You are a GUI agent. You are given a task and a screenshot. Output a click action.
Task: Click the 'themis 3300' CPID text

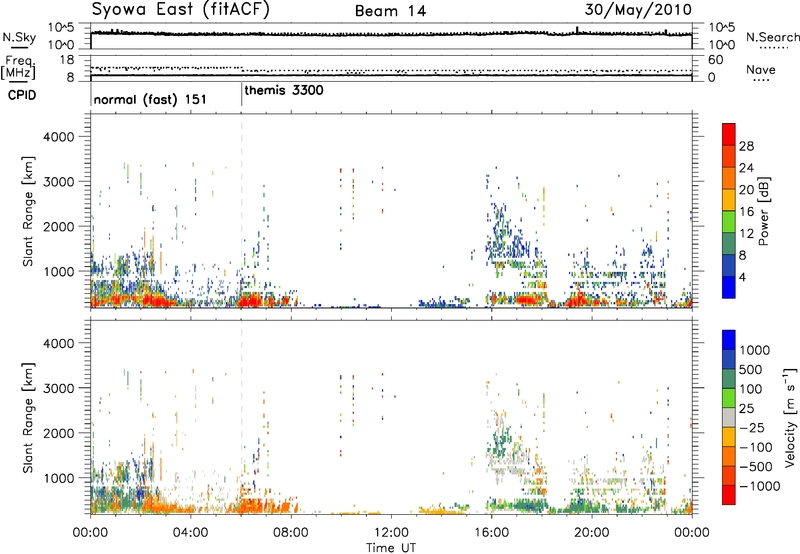284,90
